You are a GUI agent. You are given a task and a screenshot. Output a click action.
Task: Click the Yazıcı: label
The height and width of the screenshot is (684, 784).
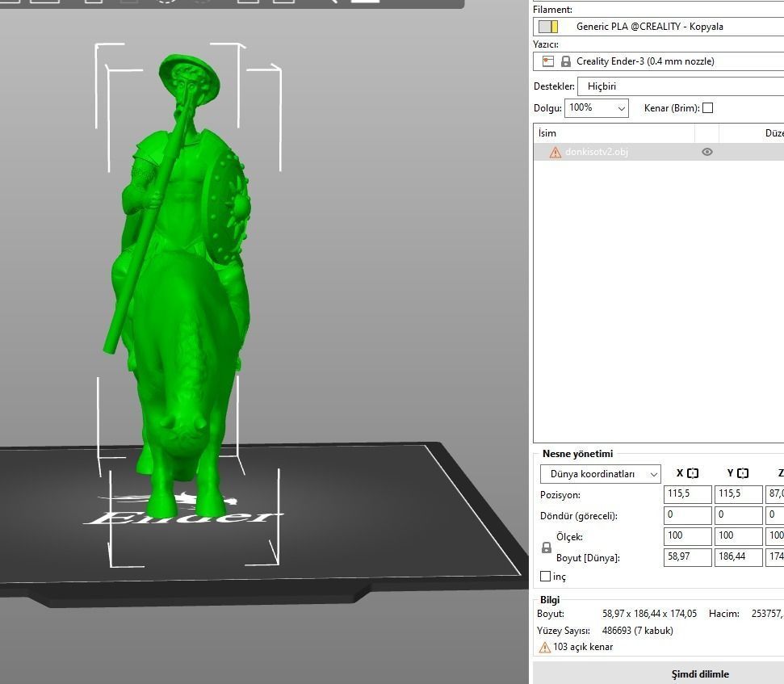pyautogui.click(x=546, y=44)
